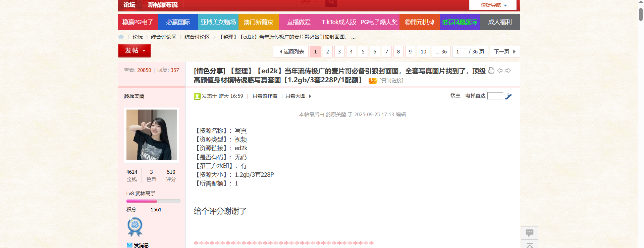Go to next thread using right arrow icon
The height and width of the screenshot is (248, 644).
(x=508, y=71)
